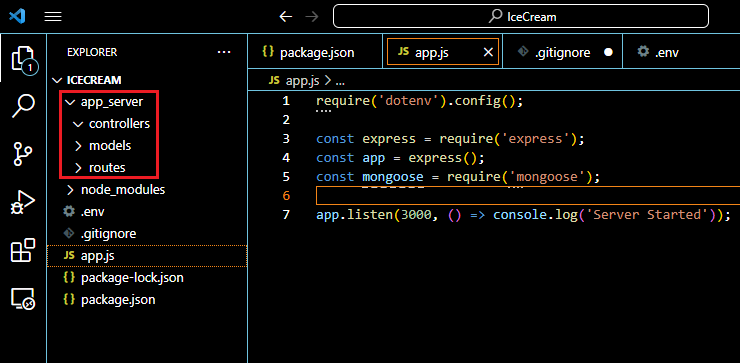
Task: Click the go back arrow
Action: (x=286, y=17)
